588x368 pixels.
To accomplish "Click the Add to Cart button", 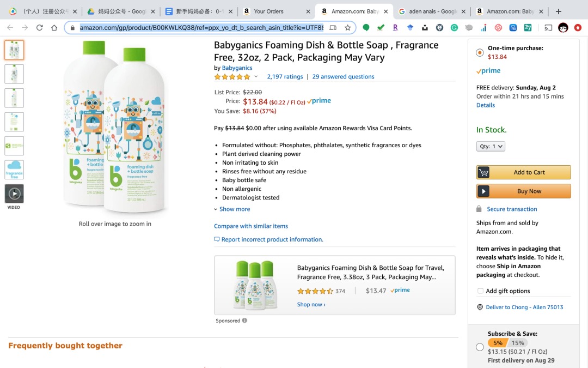I will coord(524,172).
